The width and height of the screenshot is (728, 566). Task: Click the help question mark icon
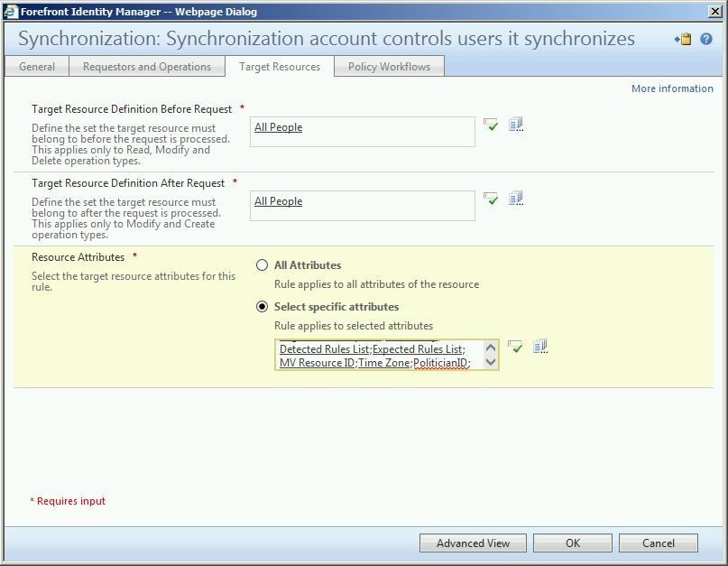pyautogui.click(x=706, y=39)
